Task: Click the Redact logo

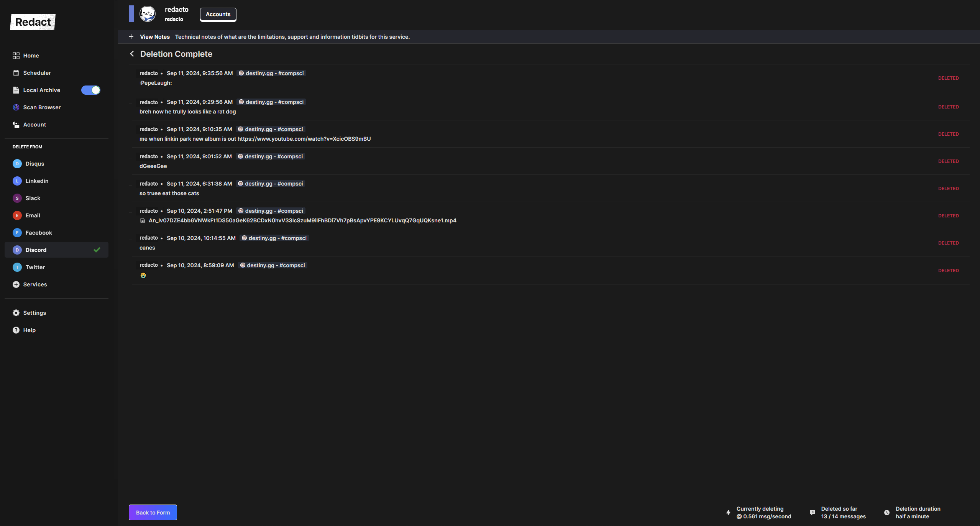Action: coord(33,22)
